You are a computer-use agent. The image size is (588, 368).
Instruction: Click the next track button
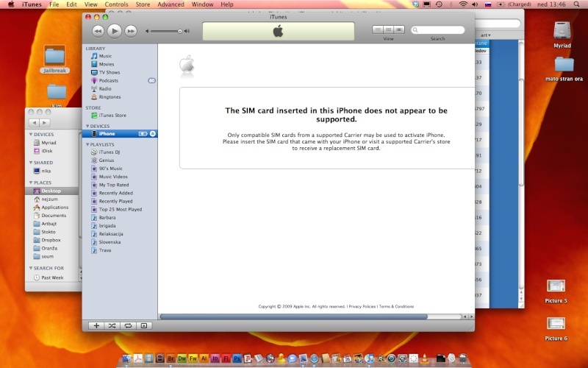(131, 31)
